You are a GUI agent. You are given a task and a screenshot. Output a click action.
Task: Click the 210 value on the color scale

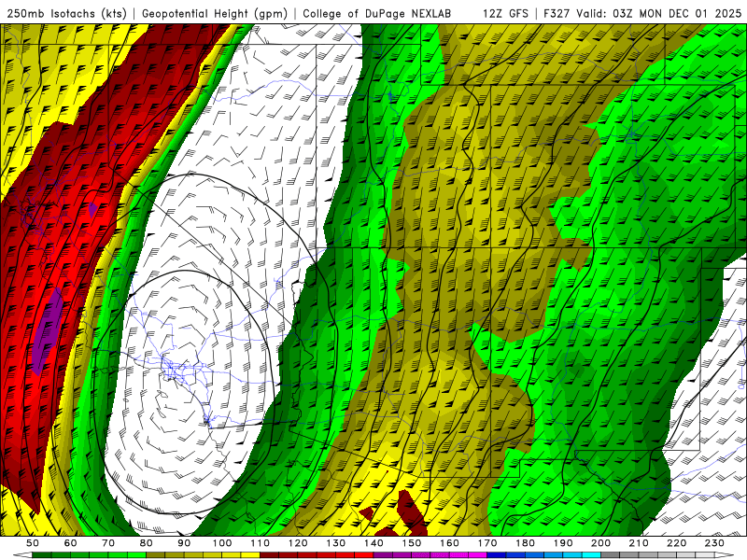tap(639, 543)
